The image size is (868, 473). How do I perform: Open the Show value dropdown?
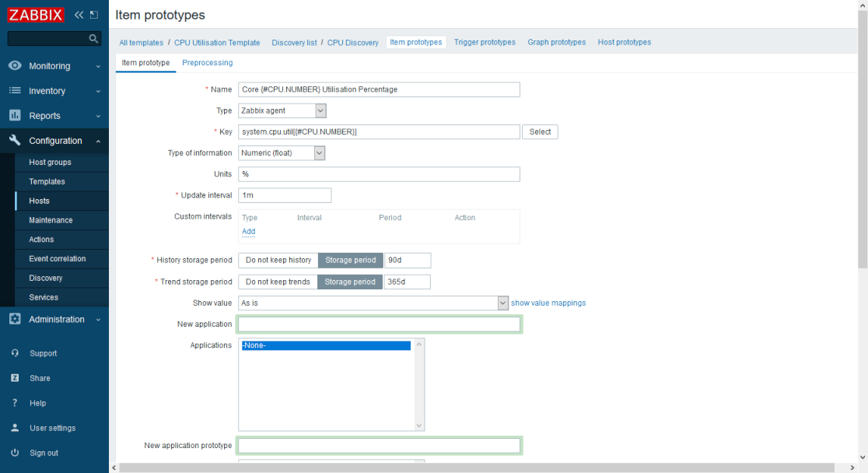373,303
